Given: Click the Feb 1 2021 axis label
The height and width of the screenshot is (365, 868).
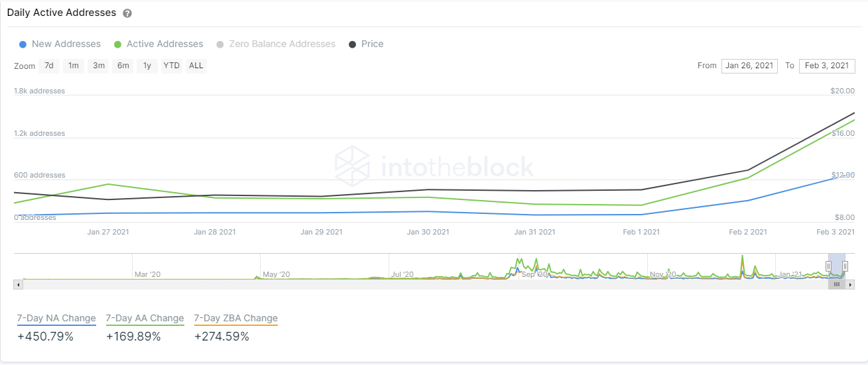Looking at the screenshot, I should [x=640, y=232].
